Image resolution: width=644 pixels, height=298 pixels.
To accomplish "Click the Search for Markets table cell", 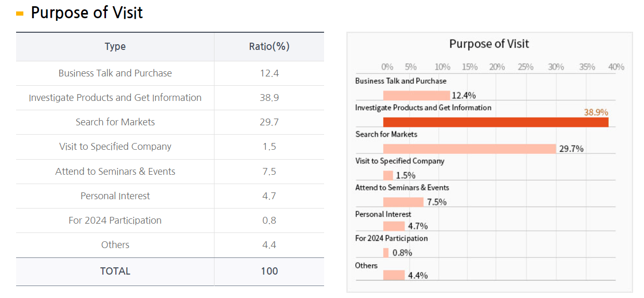I will (x=115, y=122).
